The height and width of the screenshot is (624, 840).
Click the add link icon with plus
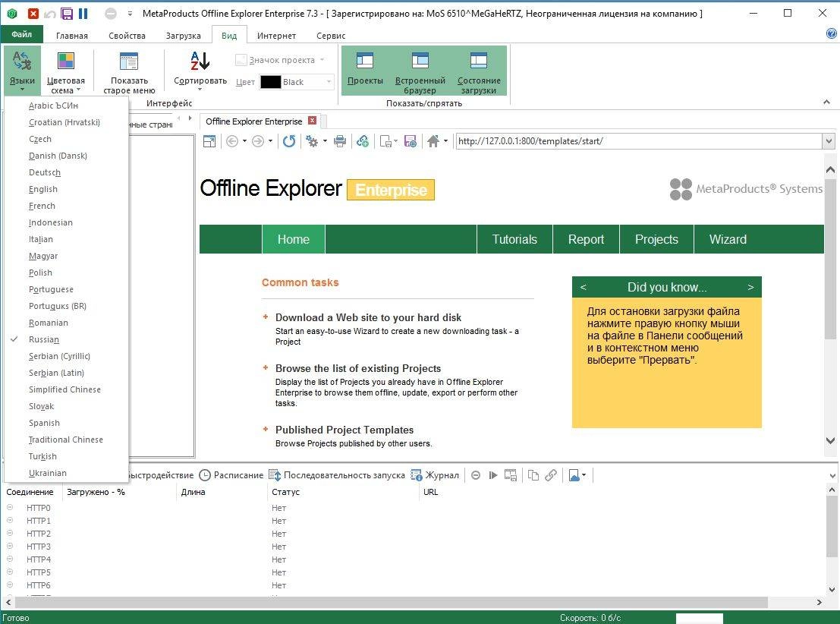[363, 141]
